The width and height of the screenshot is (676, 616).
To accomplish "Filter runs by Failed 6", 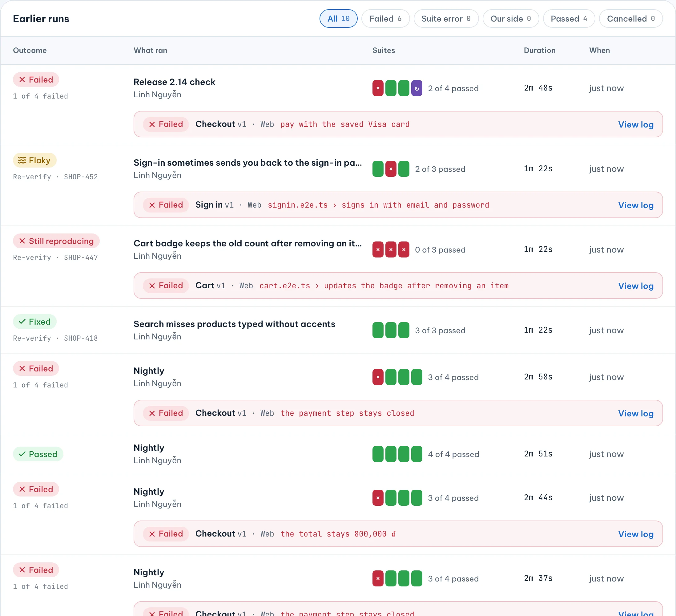I will (385, 19).
